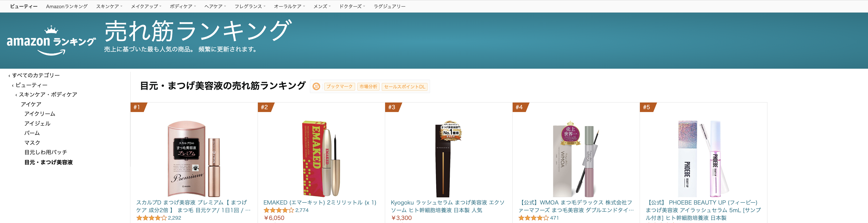Open PHOEBE BEAUTY UP title link

coord(703,210)
